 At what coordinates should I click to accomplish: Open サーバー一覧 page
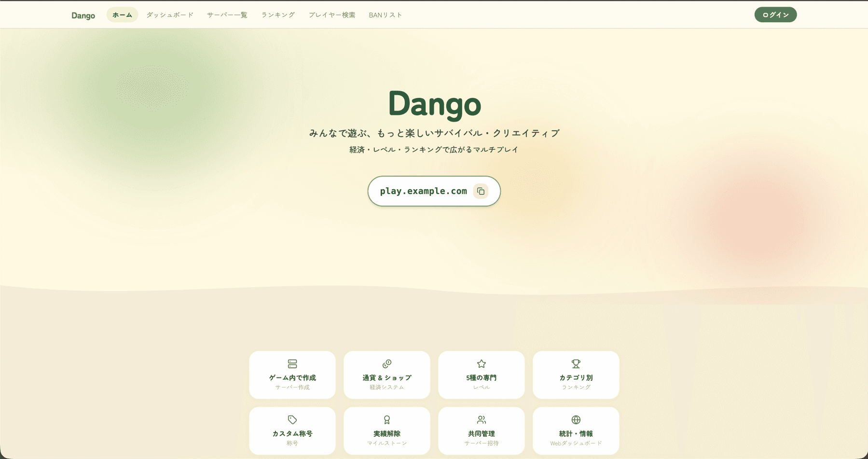[227, 15]
